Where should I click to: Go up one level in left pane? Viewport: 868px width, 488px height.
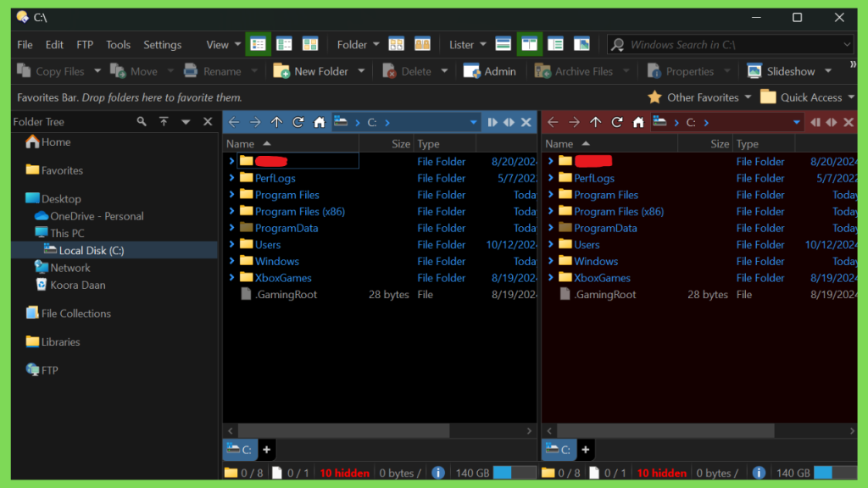click(276, 122)
